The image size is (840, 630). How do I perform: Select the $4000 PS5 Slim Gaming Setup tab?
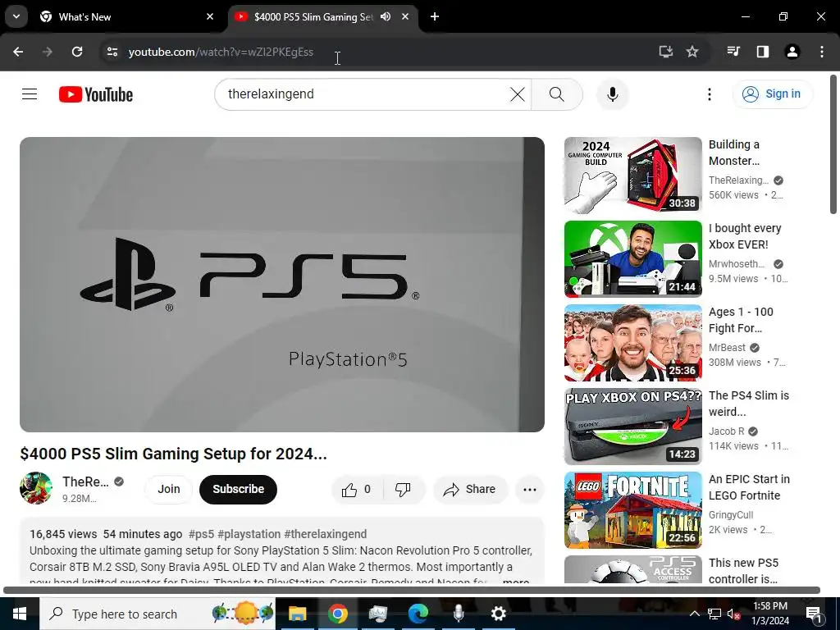(313, 16)
